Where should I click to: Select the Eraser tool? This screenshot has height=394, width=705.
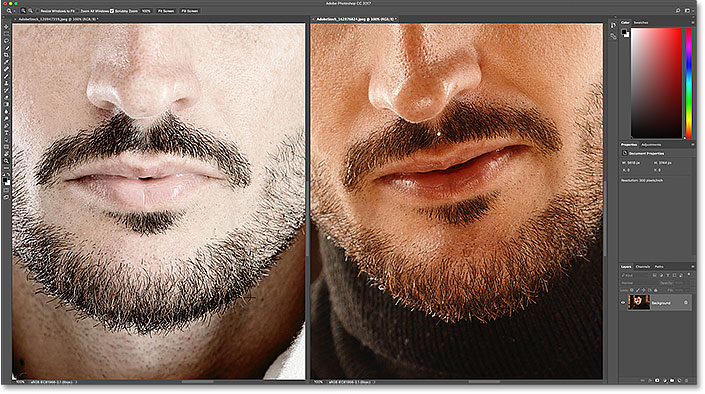click(x=6, y=97)
